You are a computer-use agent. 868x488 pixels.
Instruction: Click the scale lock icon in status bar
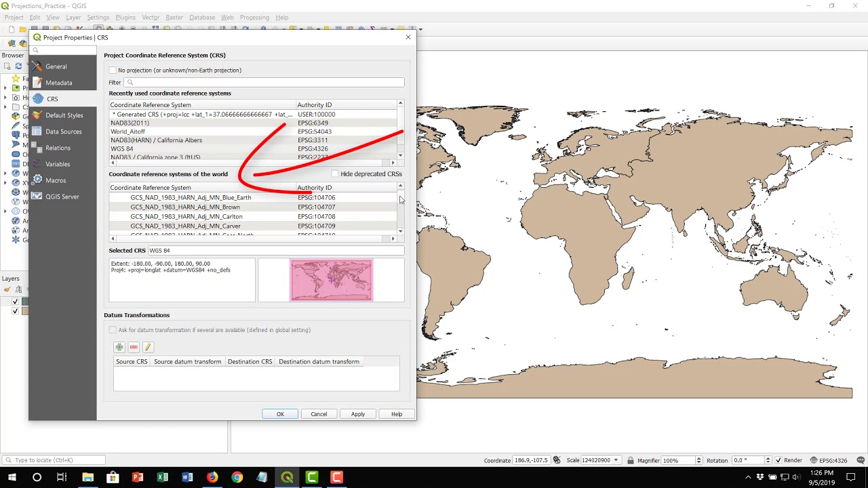[x=631, y=460]
